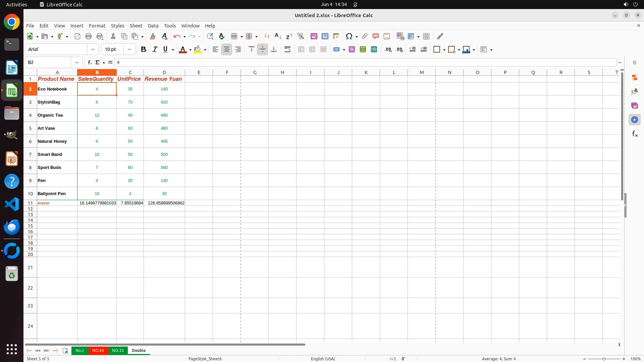
Task: Click the Clone Formatting paintbrush icon
Action: (x=153, y=36)
